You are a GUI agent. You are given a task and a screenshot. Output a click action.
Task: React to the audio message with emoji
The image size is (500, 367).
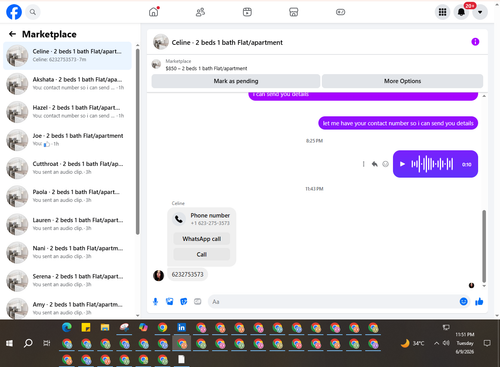click(385, 164)
